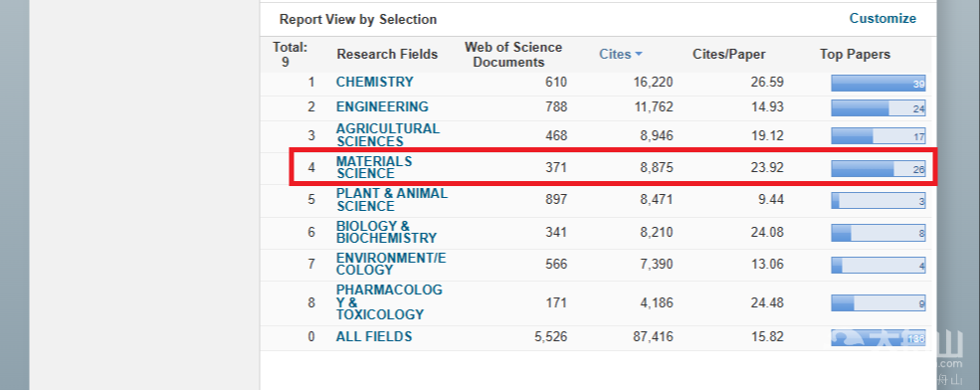The width and height of the screenshot is (980, 390).
Task: Click Chemistry top papers bar showing 39
Action: (879, 84)
